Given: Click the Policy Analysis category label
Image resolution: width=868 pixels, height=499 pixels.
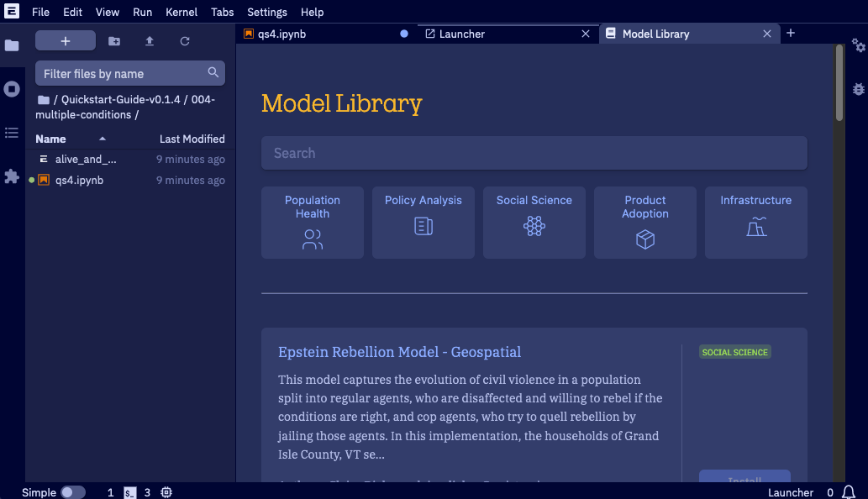Looking at the screenshot, I should point(423,200).
